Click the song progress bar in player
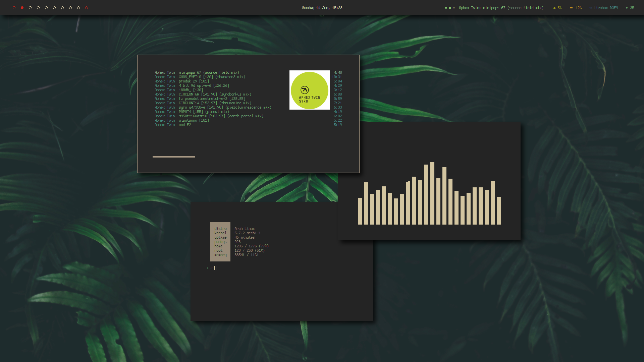 click(x=173, y=157)
